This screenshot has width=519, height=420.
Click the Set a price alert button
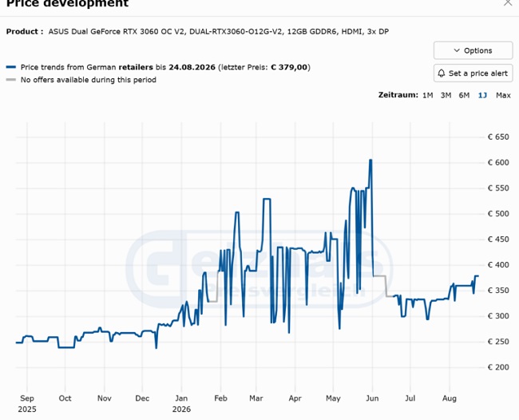point(473,73)
